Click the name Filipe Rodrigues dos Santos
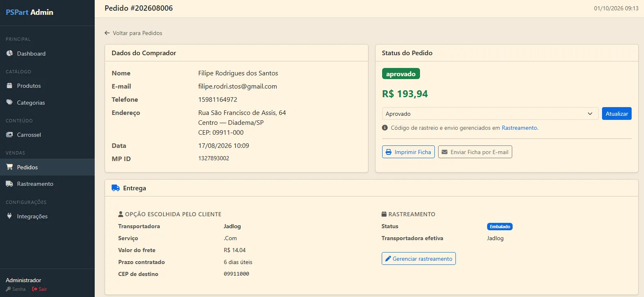Image resolution: width=644 pixels, height=297 pixels. pyautogui.click(x=238, y=73)
